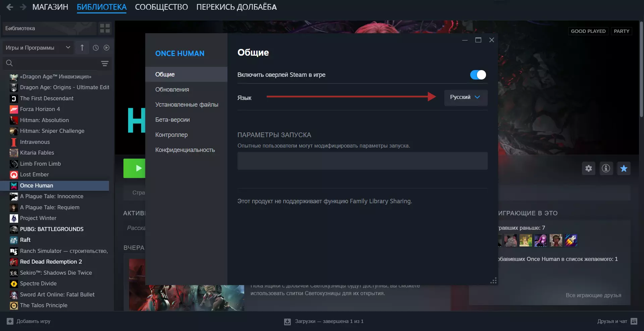Click the GOOD PLAYED tag

[x=588, y=31]
